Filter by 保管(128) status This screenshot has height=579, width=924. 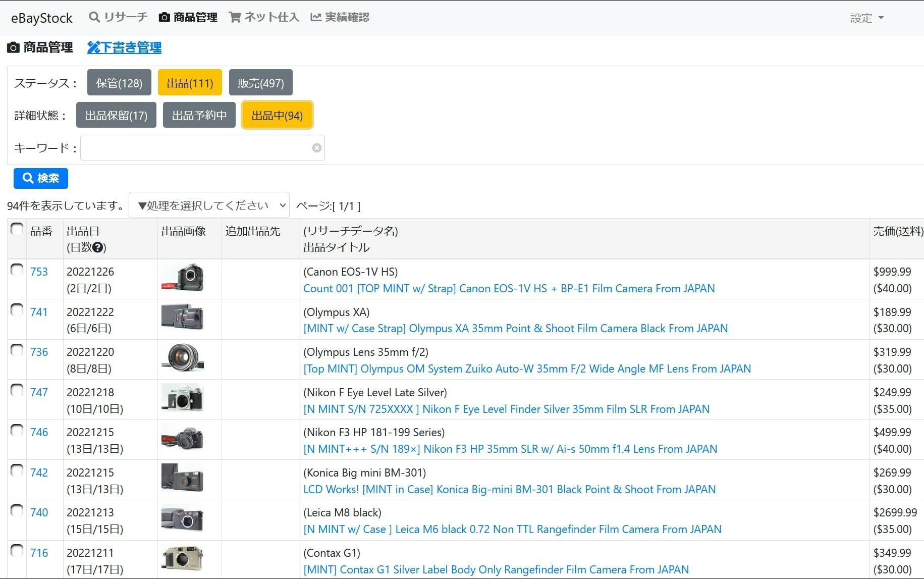[119, 82]
